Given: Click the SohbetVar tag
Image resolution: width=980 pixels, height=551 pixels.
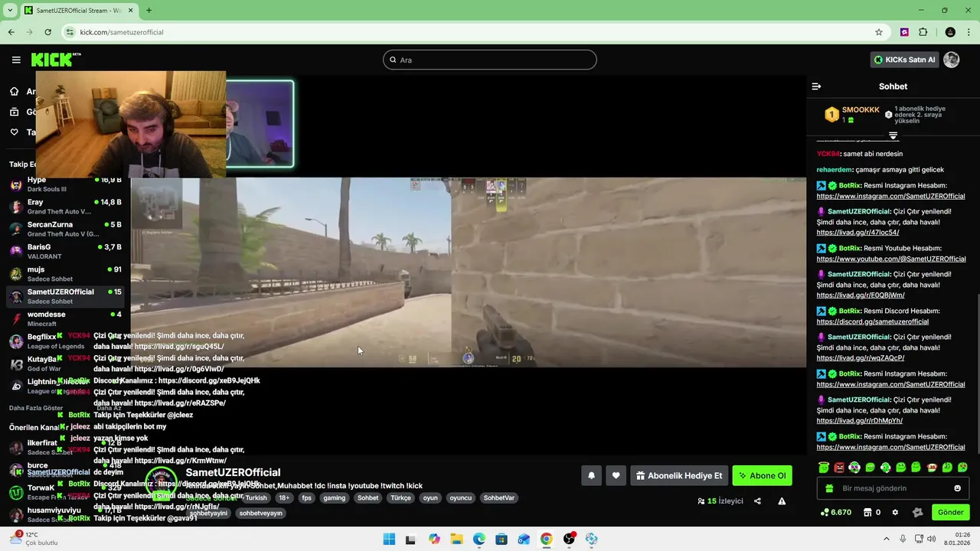Looking at the screenshot, I should [x=498, y=497].
